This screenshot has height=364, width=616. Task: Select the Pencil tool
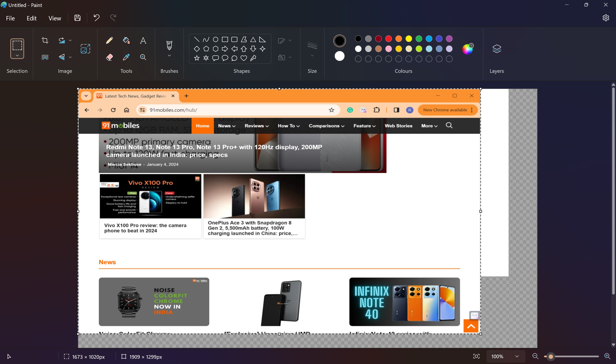109,40
